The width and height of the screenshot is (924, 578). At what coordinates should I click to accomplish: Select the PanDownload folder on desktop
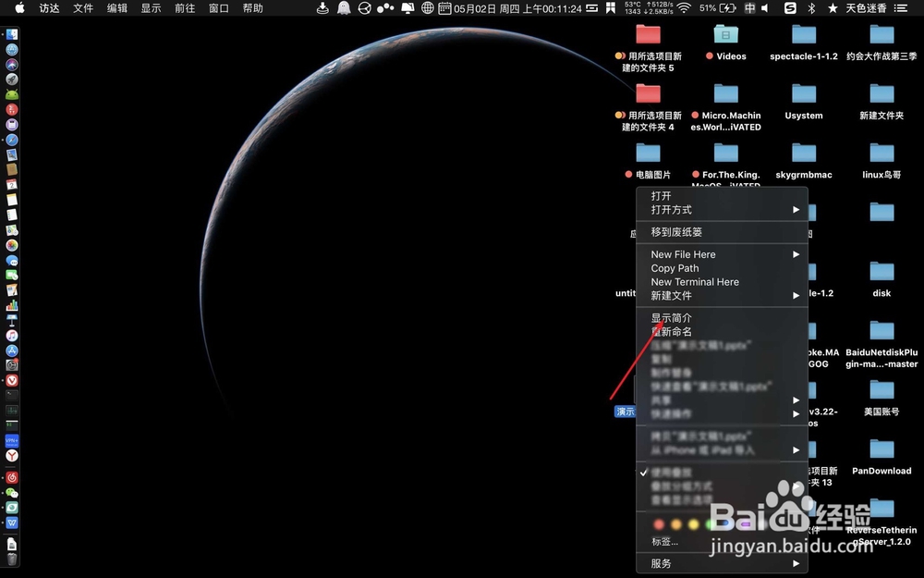881,449
